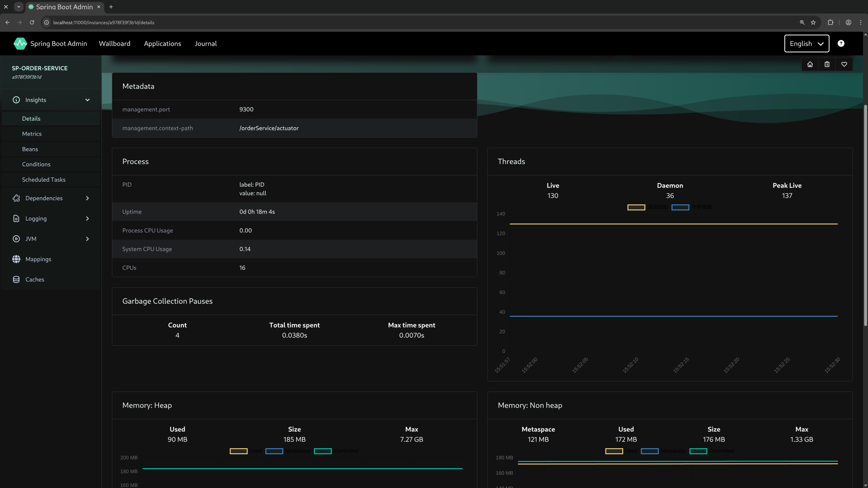Open the help question mark icon
Viewport: 868px width, 488px height.
point(841,43)
